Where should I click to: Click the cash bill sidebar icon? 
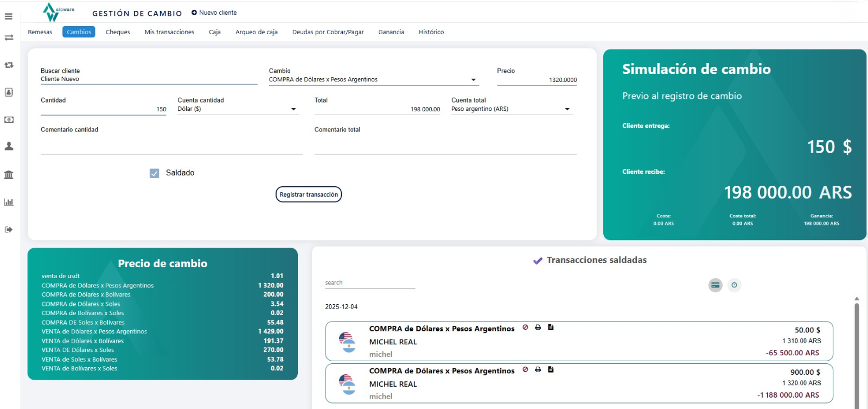tap(9, 119)
